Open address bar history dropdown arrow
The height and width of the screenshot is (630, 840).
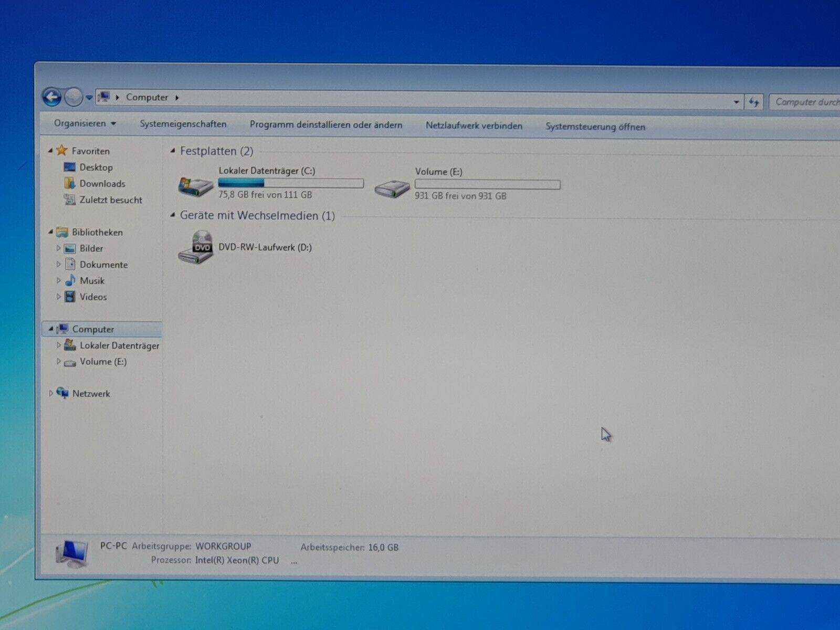(x=736, y=102)
